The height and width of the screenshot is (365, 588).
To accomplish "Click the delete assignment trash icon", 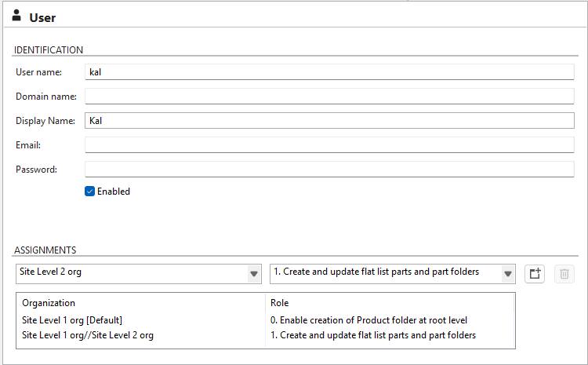I will (x=564, y=273).
